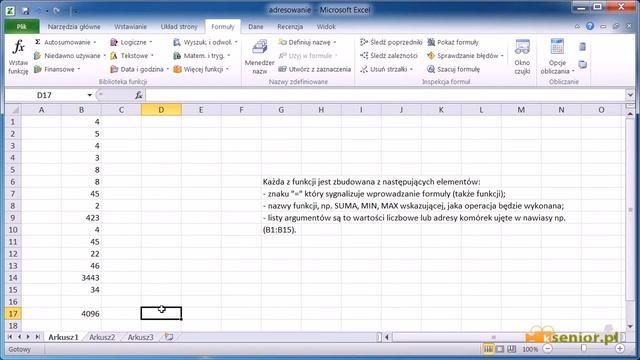640x360 pixels.
Task: Click the fx icon in formula bar
Action: 139,95
